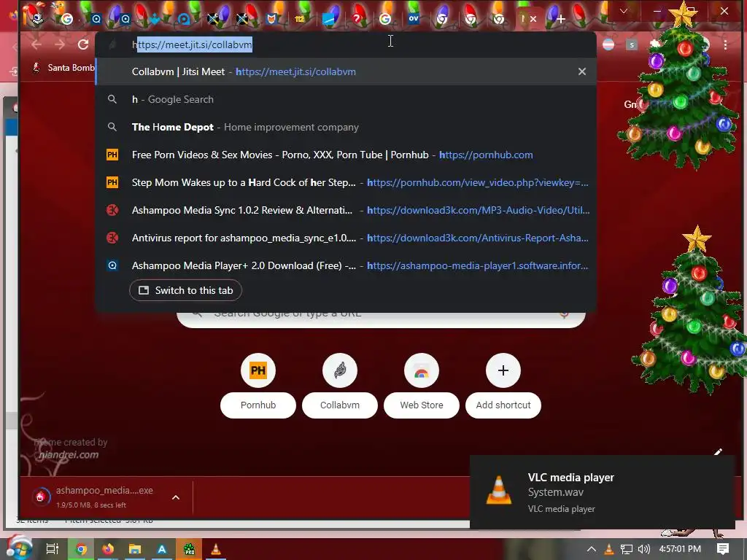Click the VLC cone taskbar icon

(216, 550)
